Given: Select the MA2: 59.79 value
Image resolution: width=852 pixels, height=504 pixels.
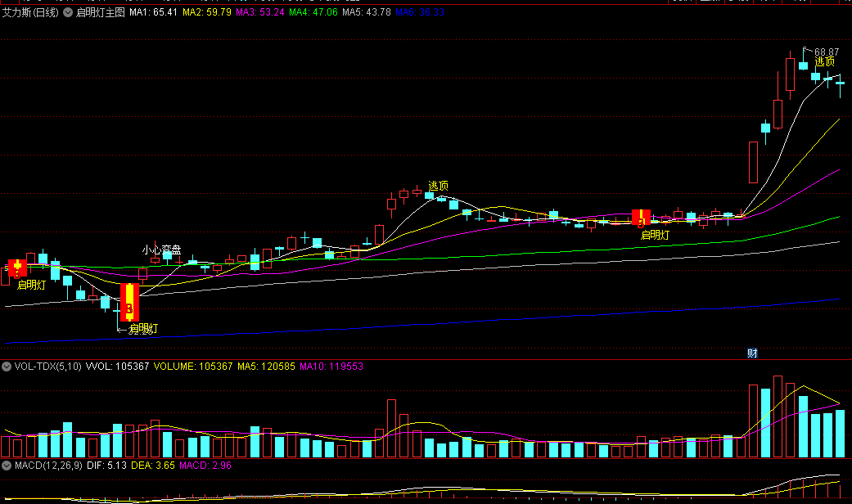Looking at the screenshot, I should tap(206, 12).
